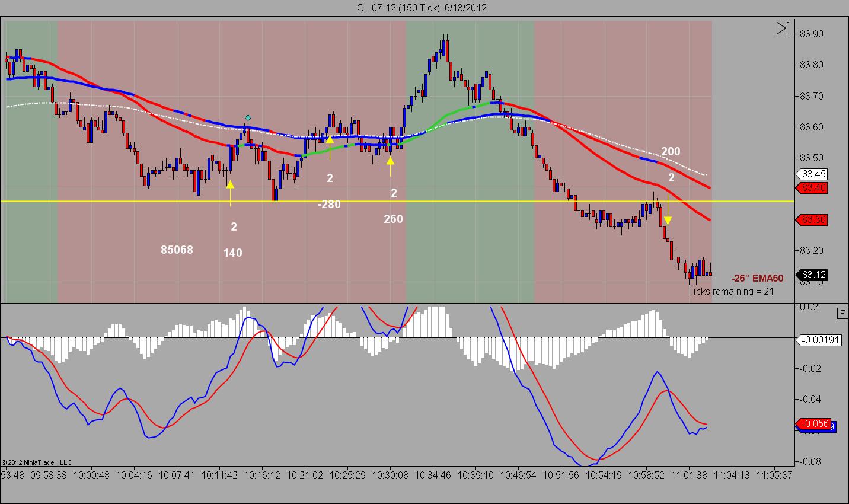
Task: Click the 11:01:38 time axis label
Action: [x=690, y=475]
